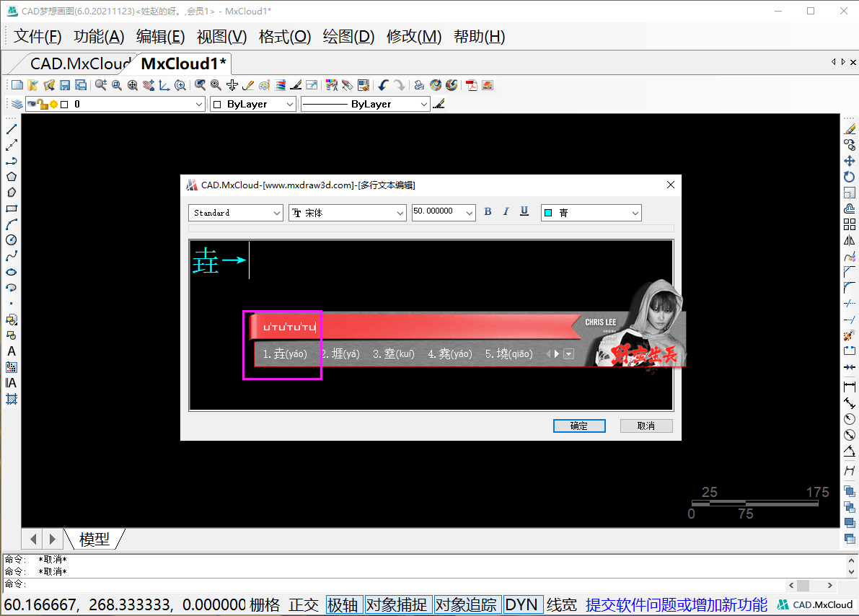Toggle underline formatting in text editor
Viewport: 859px width, 616px height.
pos(524,211)
